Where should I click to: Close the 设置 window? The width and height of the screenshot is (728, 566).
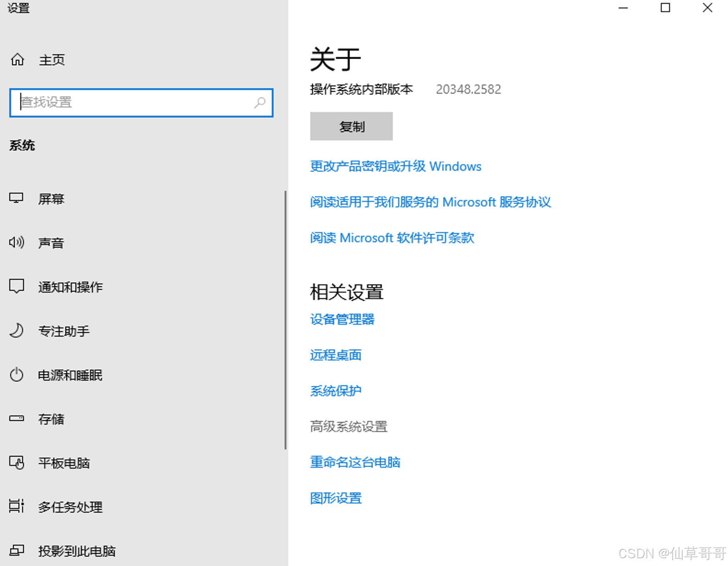coord(707,8)
